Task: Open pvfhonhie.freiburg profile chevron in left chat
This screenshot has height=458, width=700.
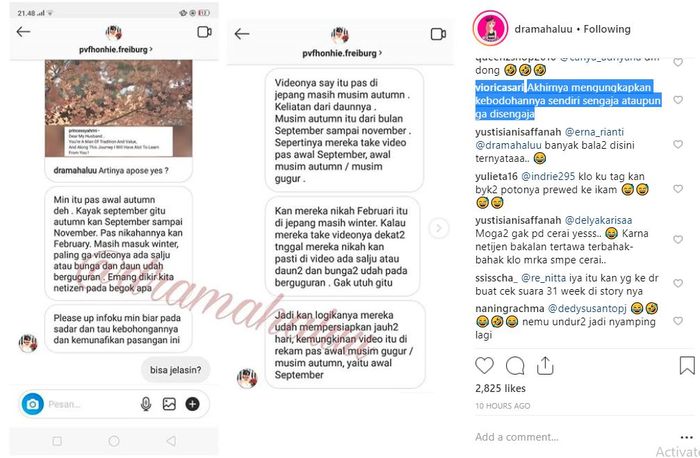Action: pos(151,49)
